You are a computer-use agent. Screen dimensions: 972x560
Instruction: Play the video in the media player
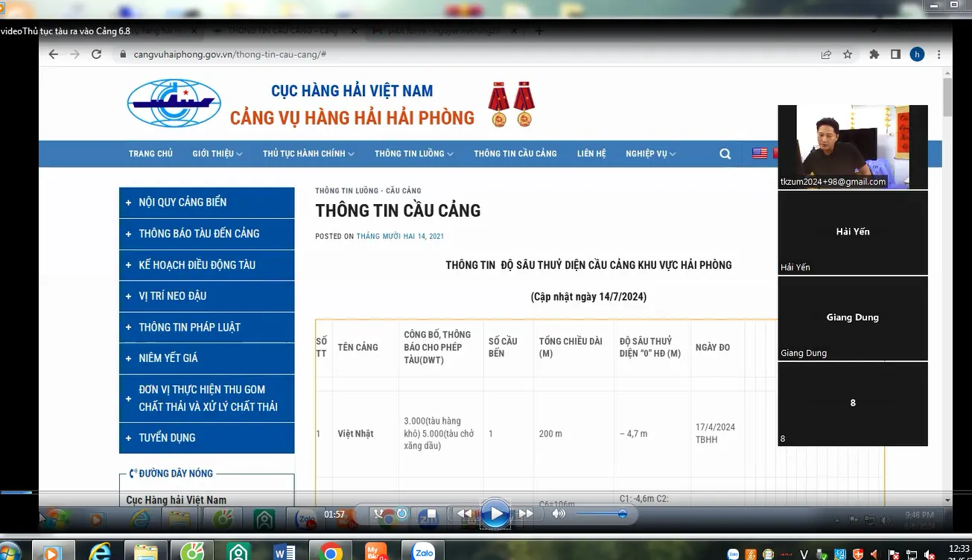495,514
